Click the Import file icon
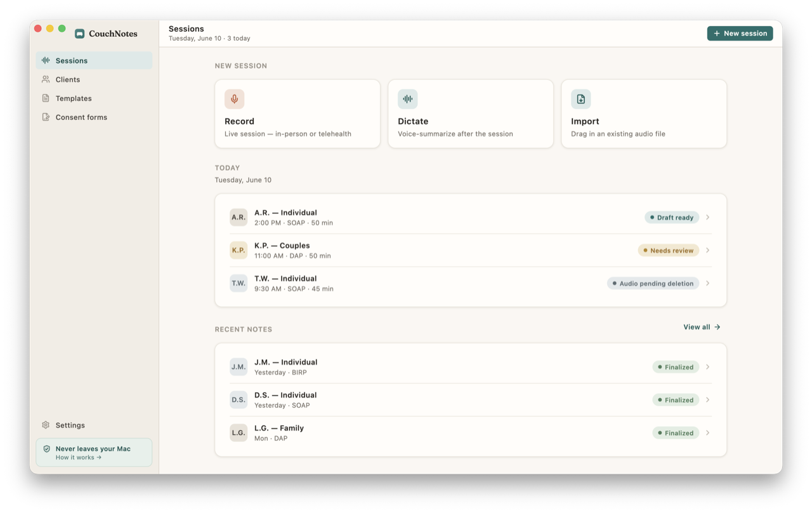This screenshot has height=513, width=812. [x=580, y=99]
